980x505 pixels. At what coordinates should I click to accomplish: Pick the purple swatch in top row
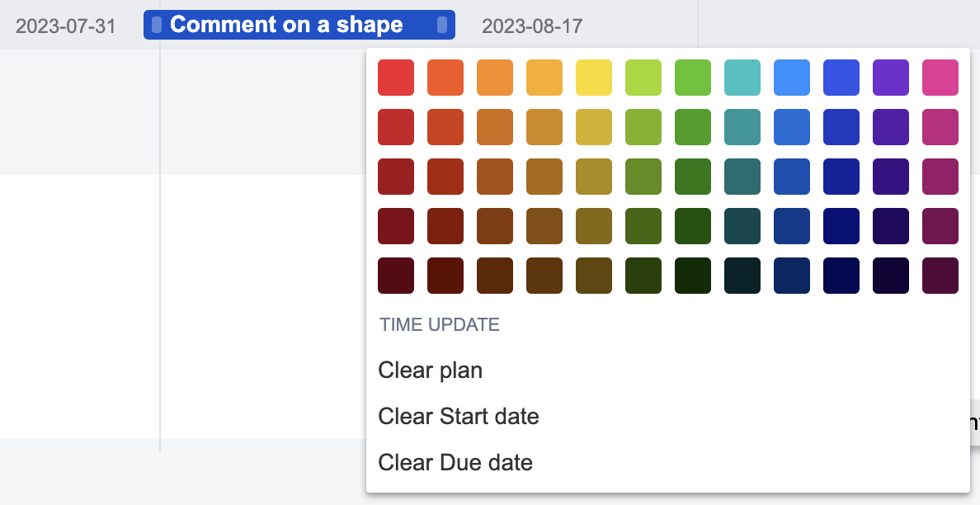tap(891, 78)
